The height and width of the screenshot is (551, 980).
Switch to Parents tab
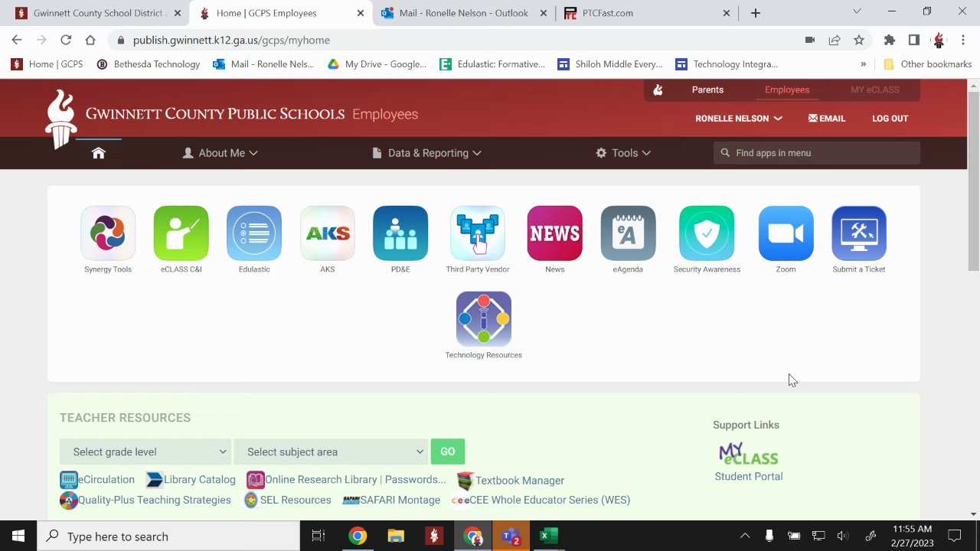pyautogui.click(x=707, y=90)
